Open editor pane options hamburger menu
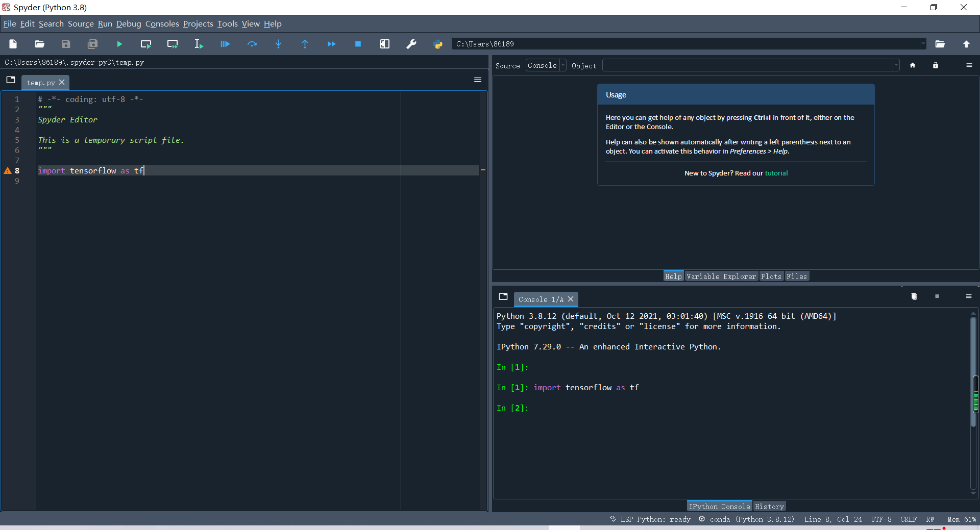Image resolution: width=980 pixels, height=530 pixels. tap(478, 80)
